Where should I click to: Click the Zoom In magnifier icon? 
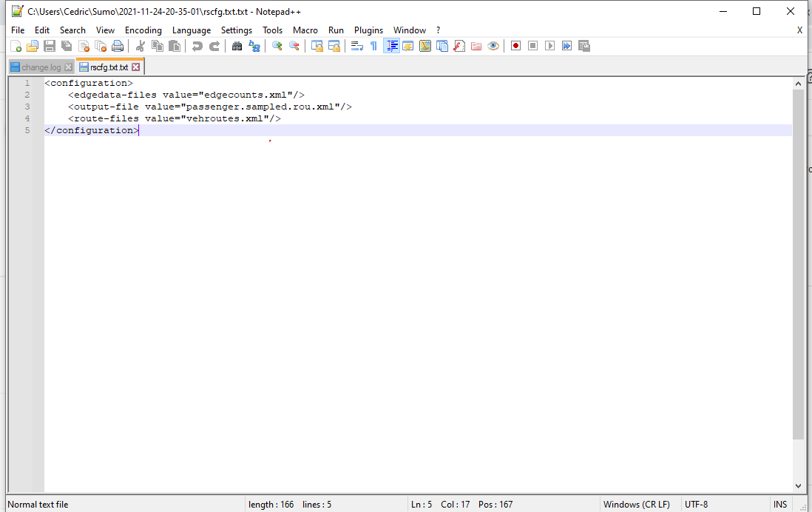[277, 46]
